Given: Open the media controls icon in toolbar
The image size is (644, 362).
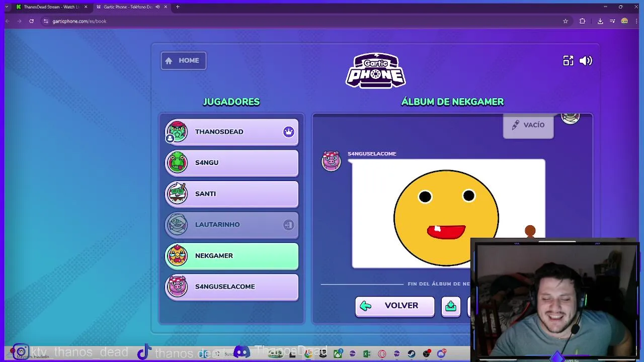Looking at the screenshot, I should tap(612, 21).
